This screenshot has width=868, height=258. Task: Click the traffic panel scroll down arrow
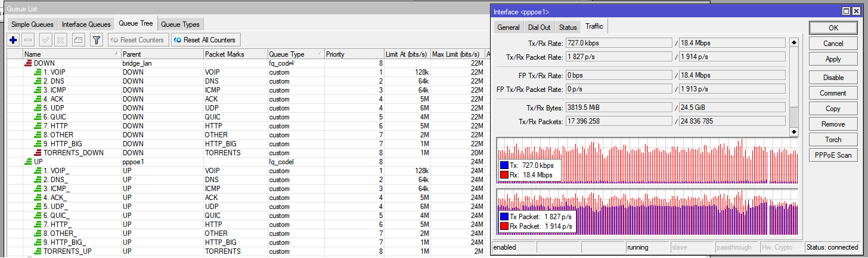(x=793, y=131)
